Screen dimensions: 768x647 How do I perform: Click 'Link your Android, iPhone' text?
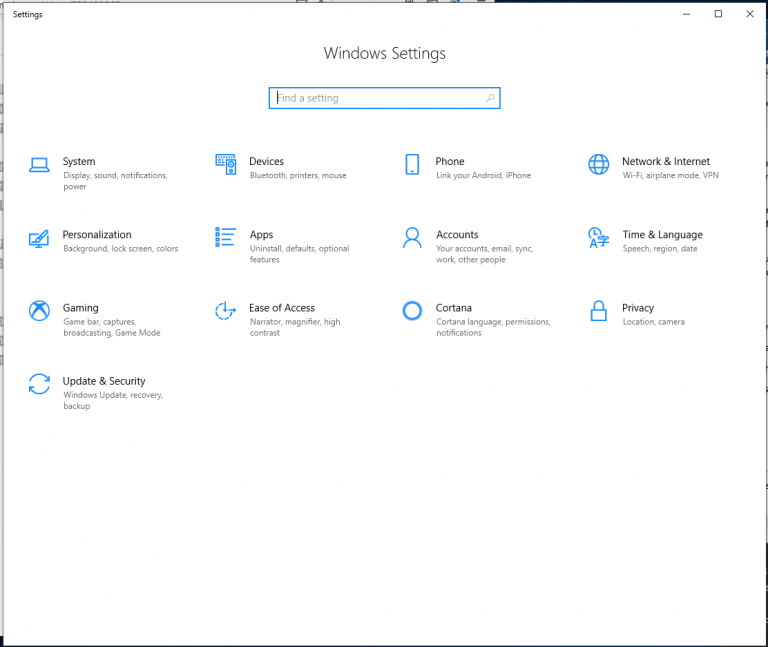pos(484,175)
